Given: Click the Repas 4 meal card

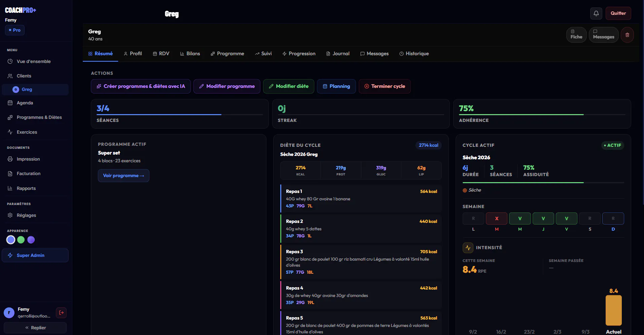Looking at the screenshot, I should (x=361, y=295).
